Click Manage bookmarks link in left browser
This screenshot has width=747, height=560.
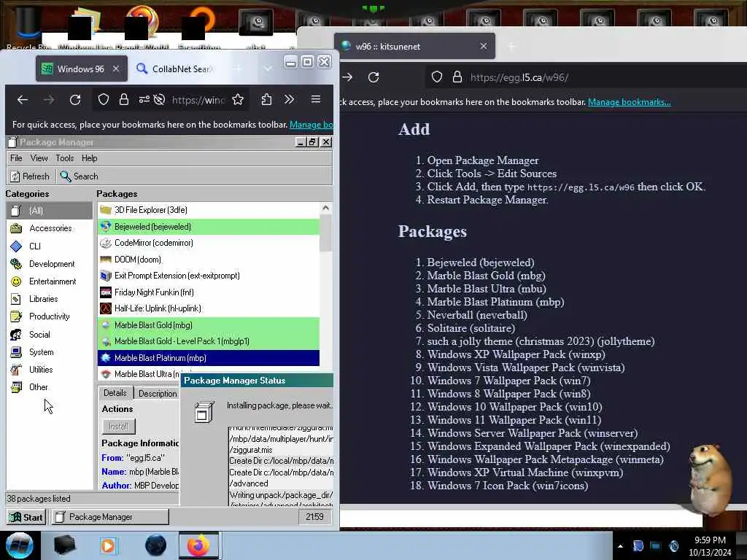(311, 125)
